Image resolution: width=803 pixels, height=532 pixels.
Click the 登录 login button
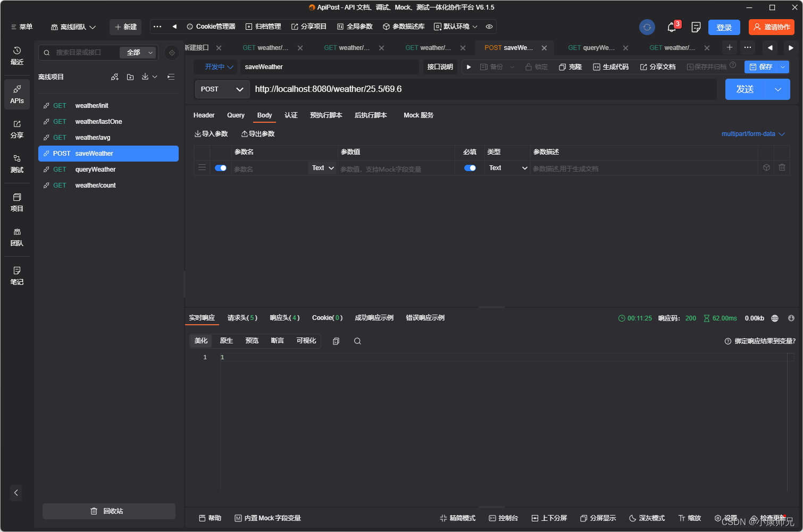click(724, 27)
